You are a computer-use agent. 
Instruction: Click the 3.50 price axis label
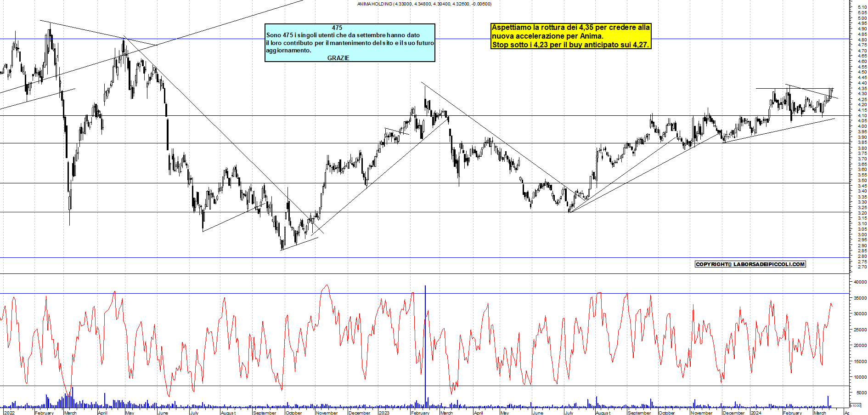[x=862, y=181]
